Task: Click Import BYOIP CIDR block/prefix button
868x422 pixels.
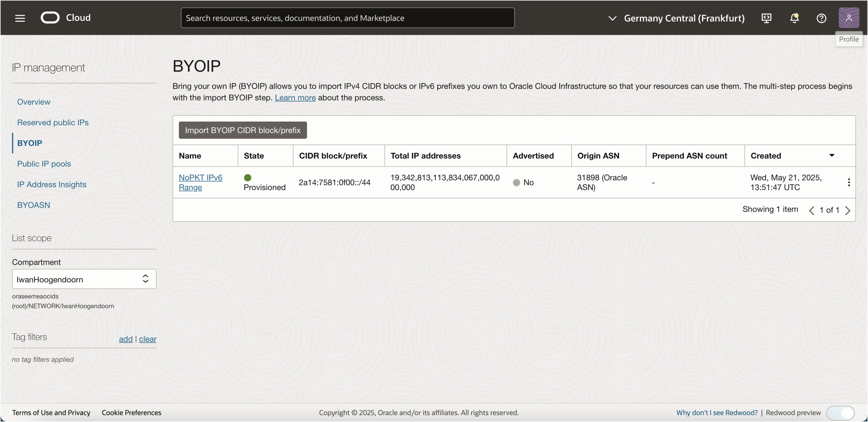Action: (x=243, y=130)
